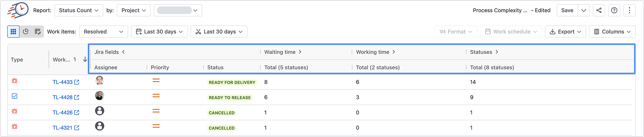
Task: Click the Priority column header
Action: (x=160, y=67)
